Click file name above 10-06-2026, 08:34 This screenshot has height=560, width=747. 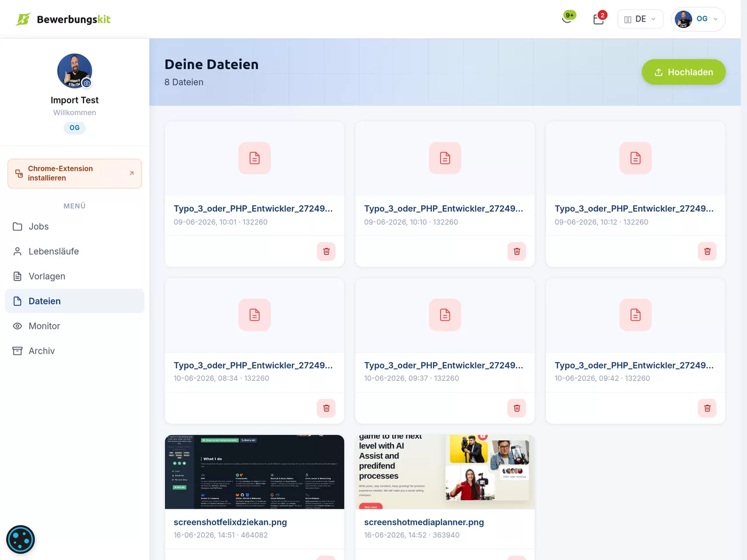point(253,365)
